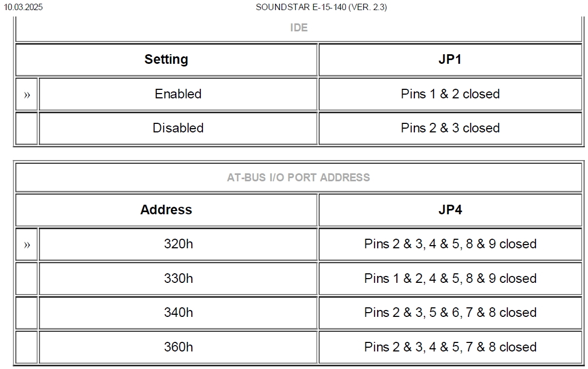Viewport: 588px width, 369px height.
Task: Click the SOUNDSTAR E-15-140 page header
Action: click(321, 7)
